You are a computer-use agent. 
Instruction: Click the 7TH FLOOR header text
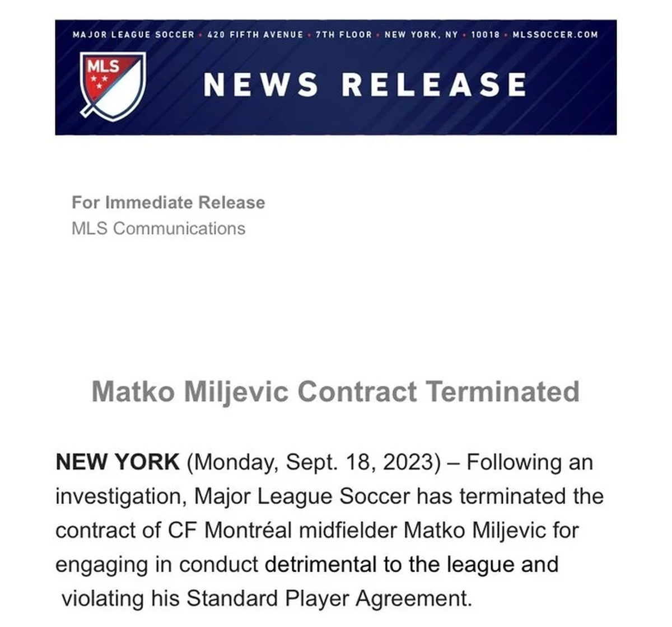coord(344,35)
